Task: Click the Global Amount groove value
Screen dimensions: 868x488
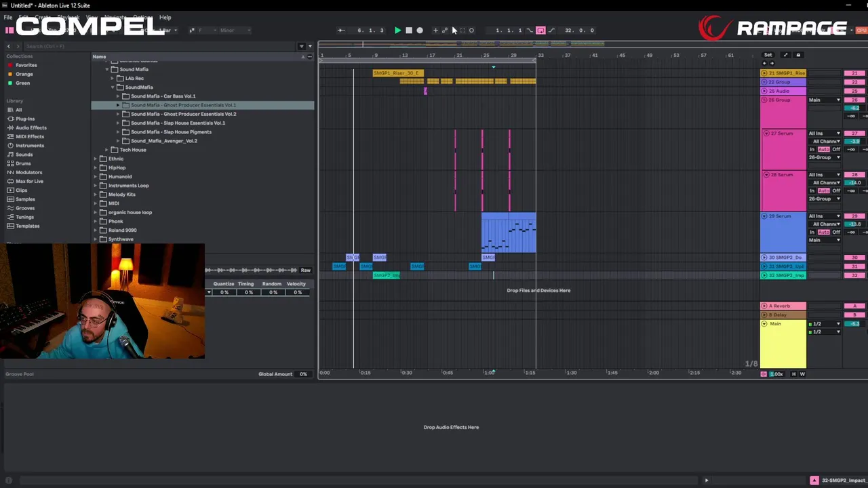Action: [x=303, y=374]
